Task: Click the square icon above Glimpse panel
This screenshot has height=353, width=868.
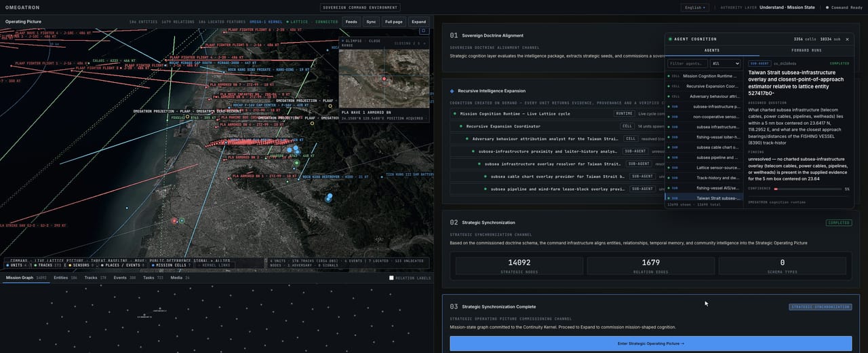Action: (x=424, y=31)
